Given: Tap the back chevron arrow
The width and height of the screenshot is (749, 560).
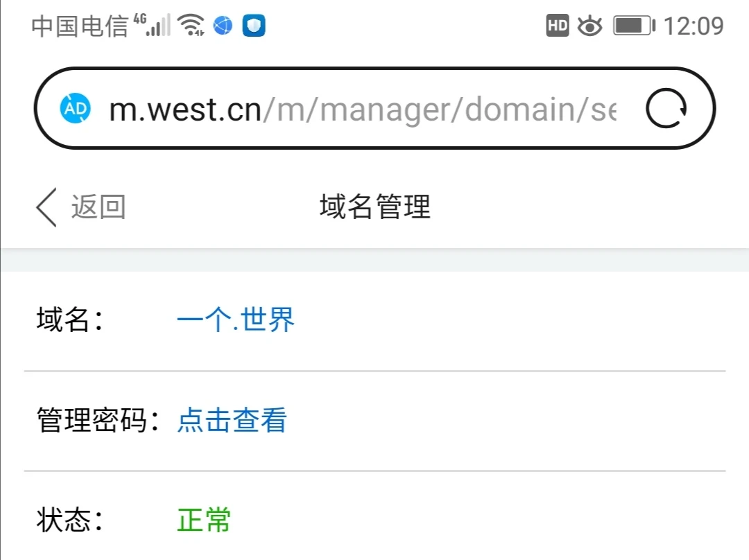Looking at the screenshot, I should coord(46,207).
